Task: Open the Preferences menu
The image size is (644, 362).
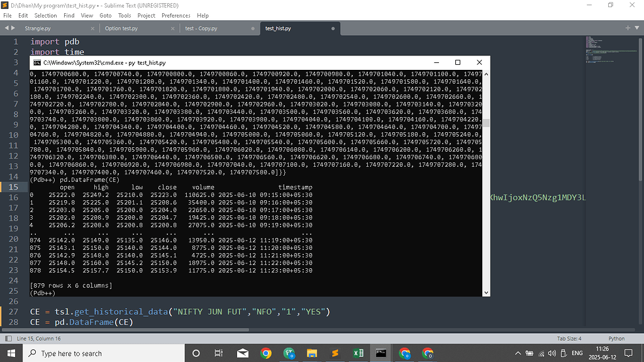Action: pos(176,15)
